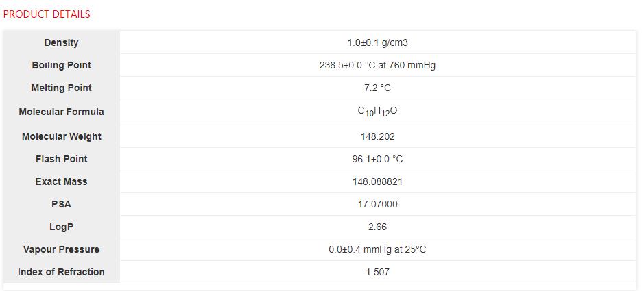
Task: Select the Boiling Point label
Action: pos(61,65)
